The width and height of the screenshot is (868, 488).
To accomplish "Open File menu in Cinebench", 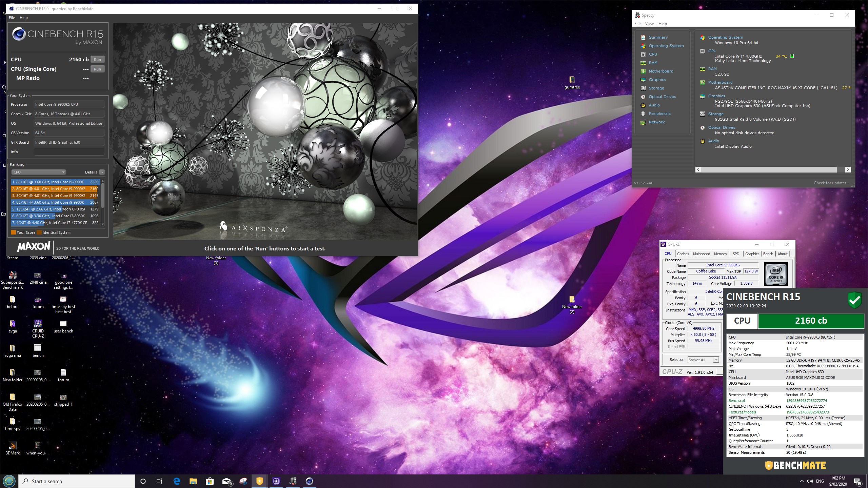I will tap(12, 18).
